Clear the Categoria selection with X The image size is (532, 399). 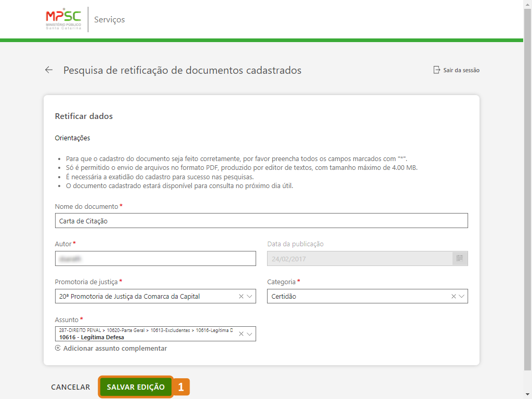click(453, 296)
